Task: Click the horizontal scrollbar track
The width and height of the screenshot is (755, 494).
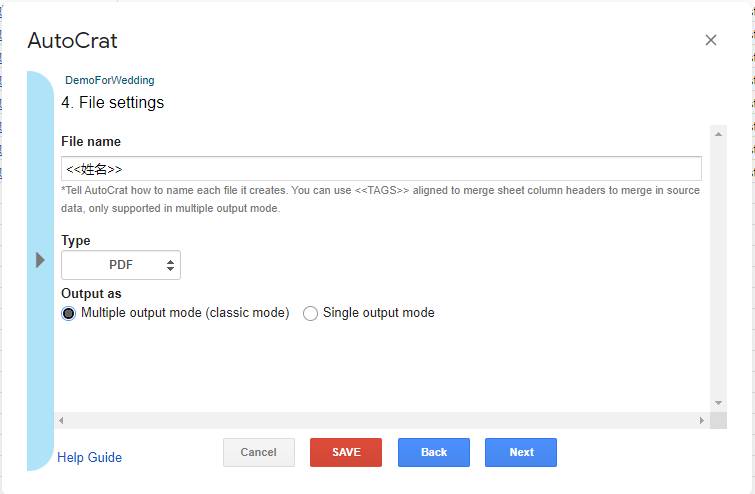Action: (381, 420)
